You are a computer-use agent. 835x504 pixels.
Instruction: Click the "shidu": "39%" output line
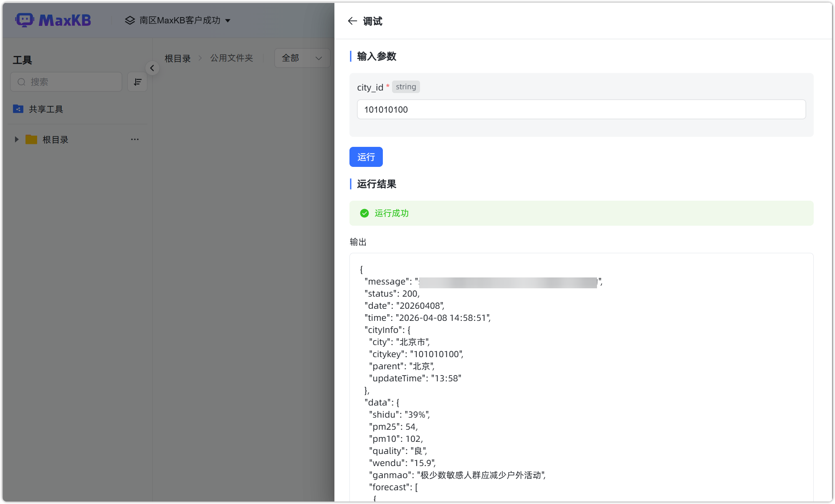(400, 415)
